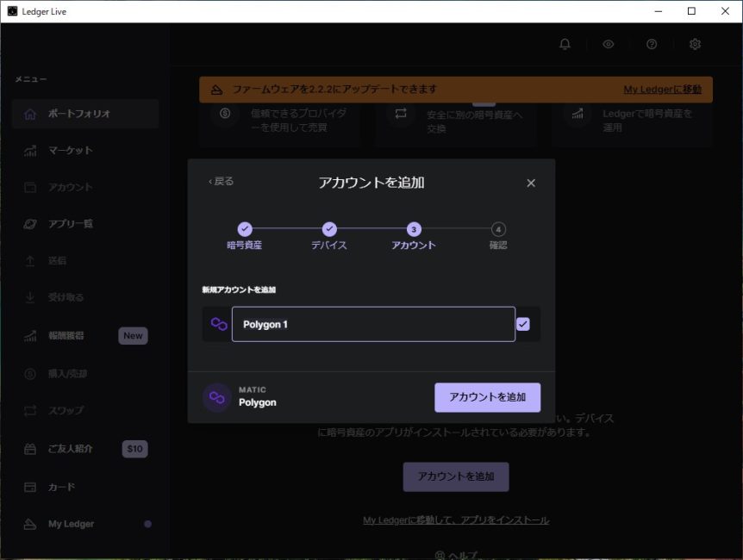Close the Ledger Live window
This screenshot has height=560, width=743.
[x=725, y=11]
